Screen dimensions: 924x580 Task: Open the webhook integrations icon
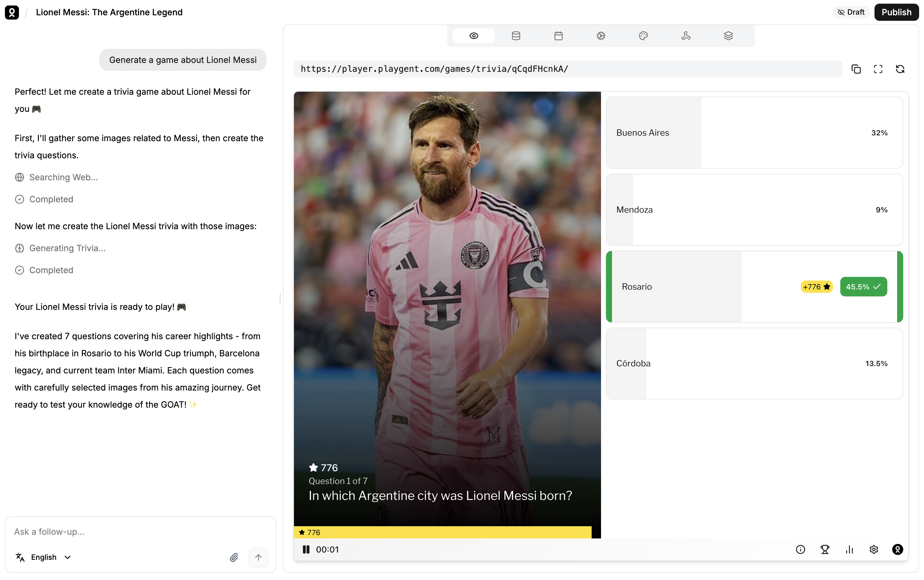pyautogui.click(x=686, y=36)
